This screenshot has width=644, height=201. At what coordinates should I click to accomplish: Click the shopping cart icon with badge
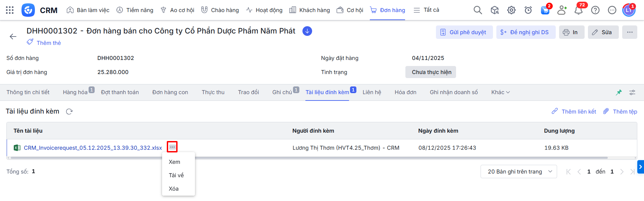click(545, 10)
